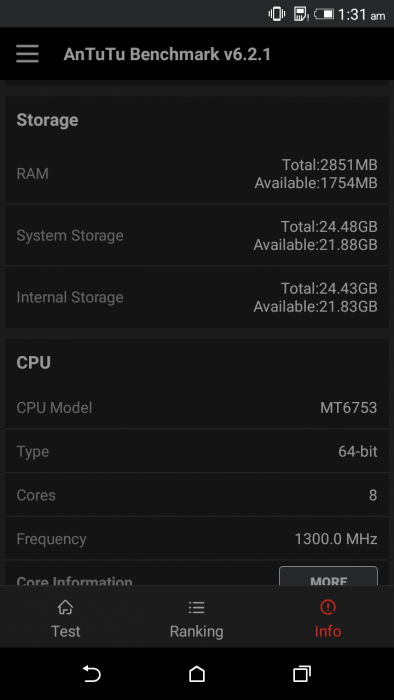Select the System Storage row
The height and width of the screenshot is (700, 394).
click(x=197, y=235)
